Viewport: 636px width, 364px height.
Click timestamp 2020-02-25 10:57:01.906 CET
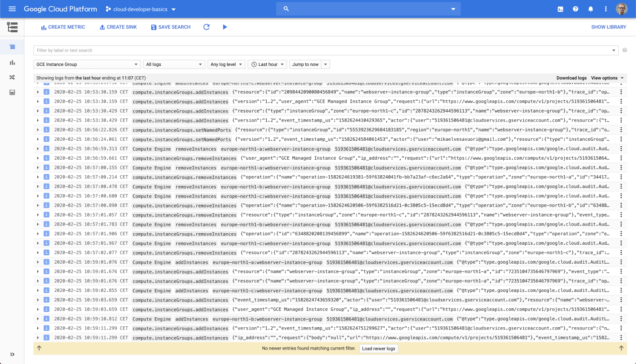click(x=91, y=234)
